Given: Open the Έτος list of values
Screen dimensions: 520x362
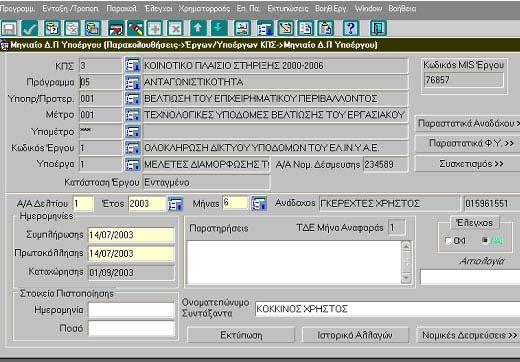Looking at the screenshot, I should coord(175,204).
